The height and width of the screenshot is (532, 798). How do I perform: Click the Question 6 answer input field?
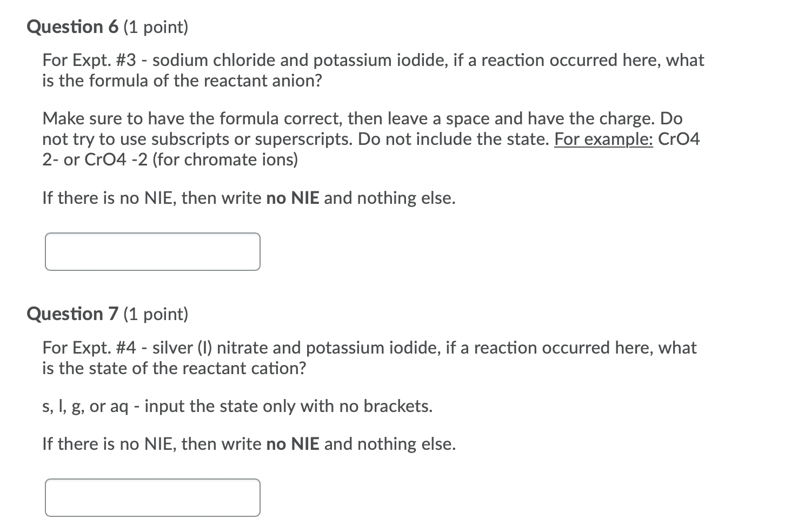click(152, 251)
